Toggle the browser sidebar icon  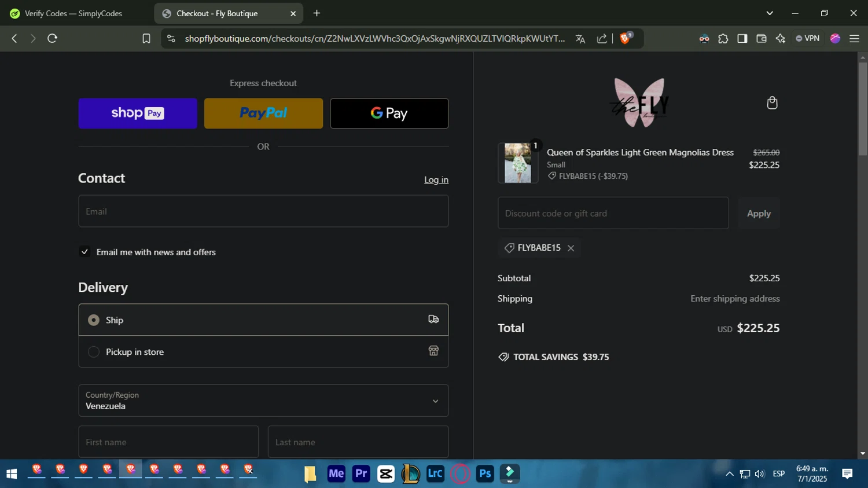point(742,38)
